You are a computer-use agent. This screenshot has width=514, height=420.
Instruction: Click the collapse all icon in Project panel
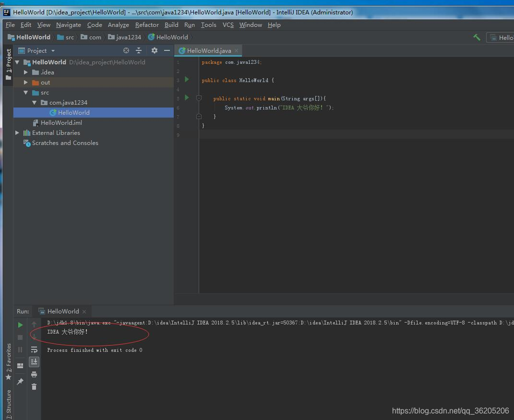point(139,50)
